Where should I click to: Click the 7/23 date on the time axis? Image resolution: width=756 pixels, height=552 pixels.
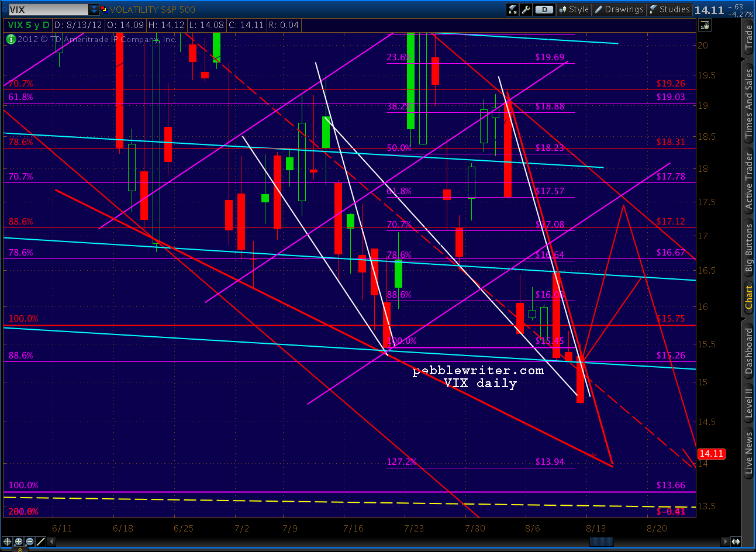[414, 528]
